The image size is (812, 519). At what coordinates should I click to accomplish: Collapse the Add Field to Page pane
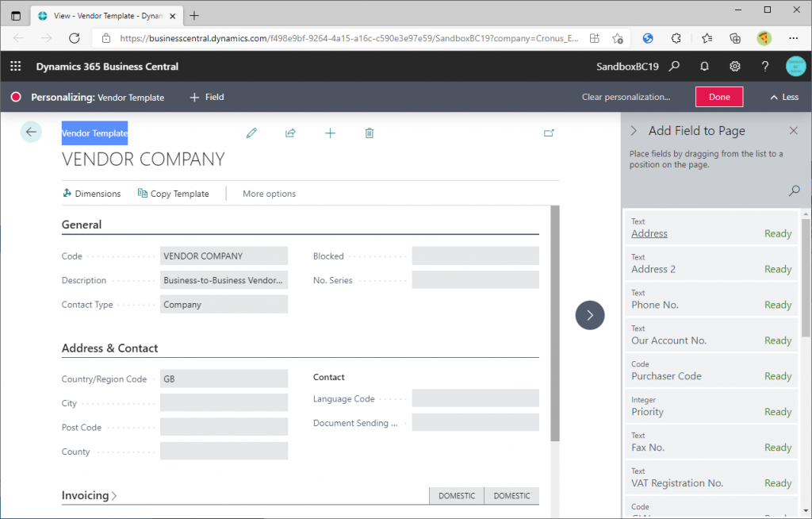coord(634,131)
